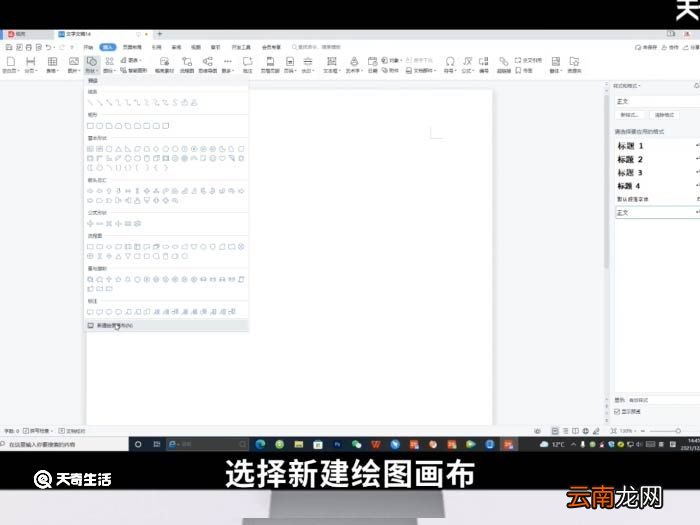
Task: Open the WordArt dropdown
Action: coord(354,65)
